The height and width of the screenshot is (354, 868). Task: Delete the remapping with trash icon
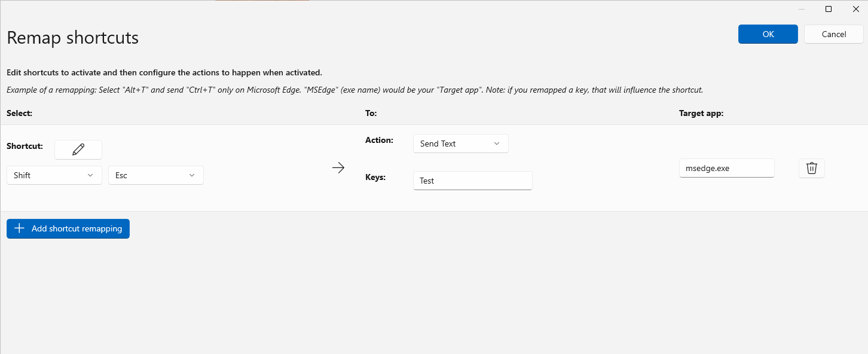click(811, 168)
